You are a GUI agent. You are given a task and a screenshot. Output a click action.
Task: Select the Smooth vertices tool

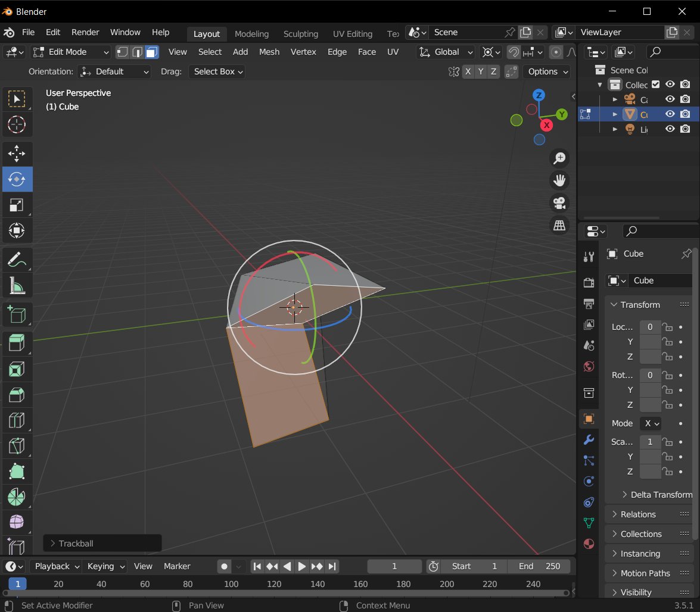(x=17, y=522)
